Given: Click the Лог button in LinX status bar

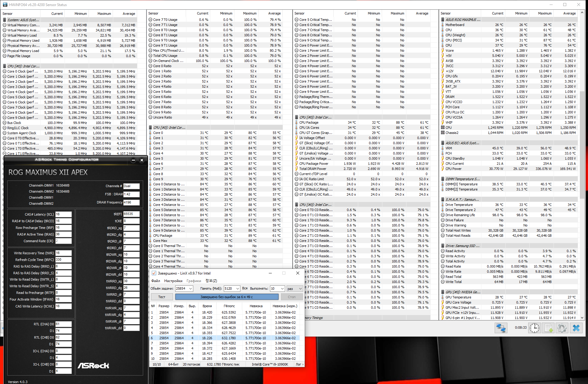Looking at the screenshot, I should [x=299, y=364].
